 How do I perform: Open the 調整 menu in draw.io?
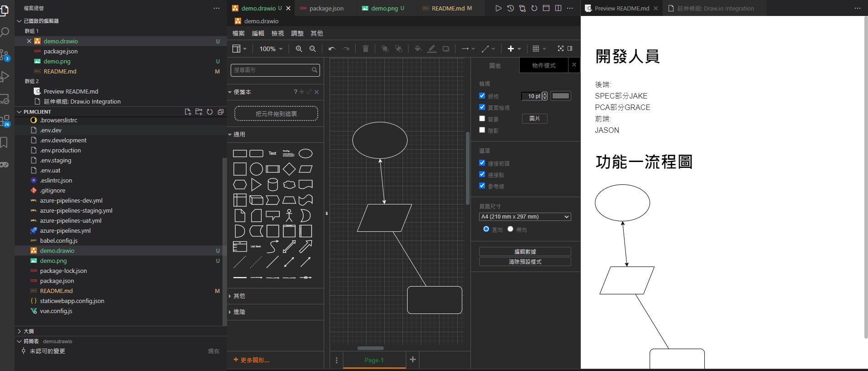point(297,33)
